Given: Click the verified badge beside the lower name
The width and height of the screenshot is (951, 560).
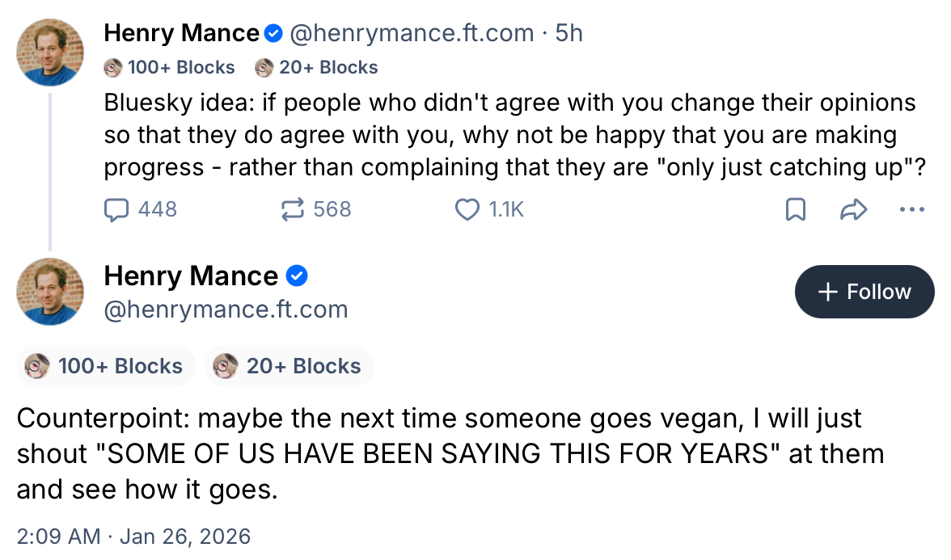Looking at the screenshot, I should click(297, 276).
